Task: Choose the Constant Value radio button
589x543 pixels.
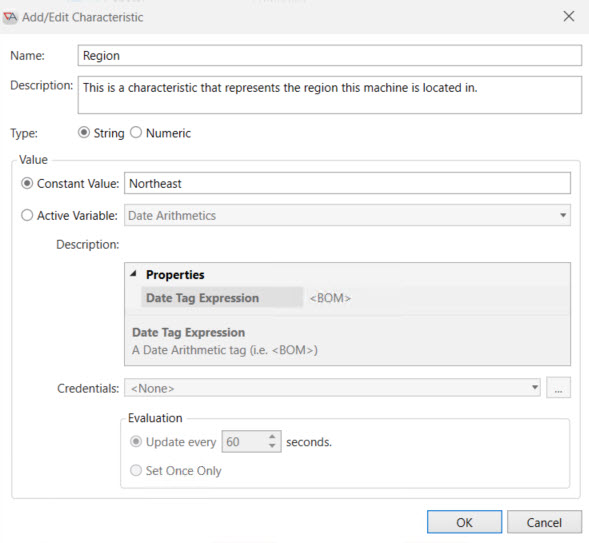Action: (27, 183)
